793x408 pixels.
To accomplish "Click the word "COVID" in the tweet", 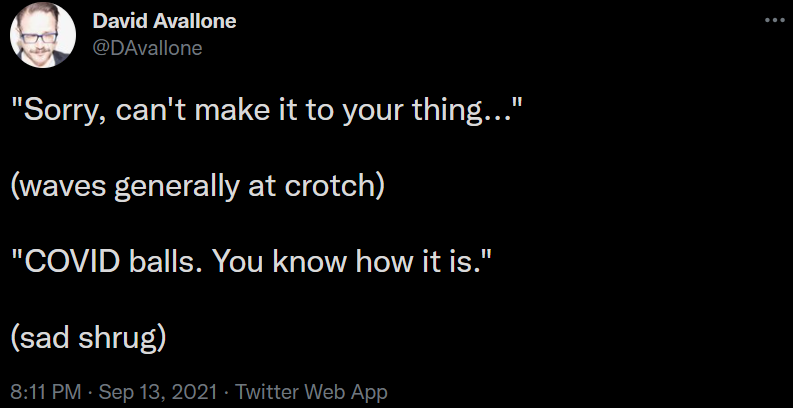I will click(x=71, y=261).
